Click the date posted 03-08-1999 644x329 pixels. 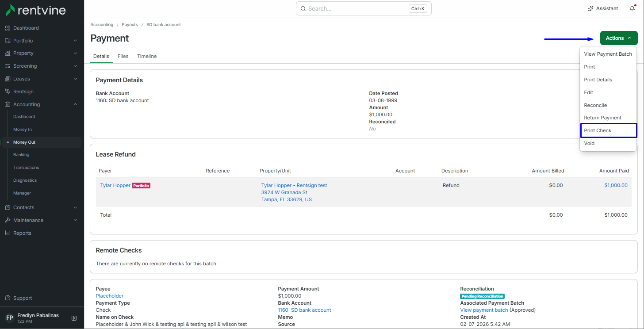click(383, 100)
